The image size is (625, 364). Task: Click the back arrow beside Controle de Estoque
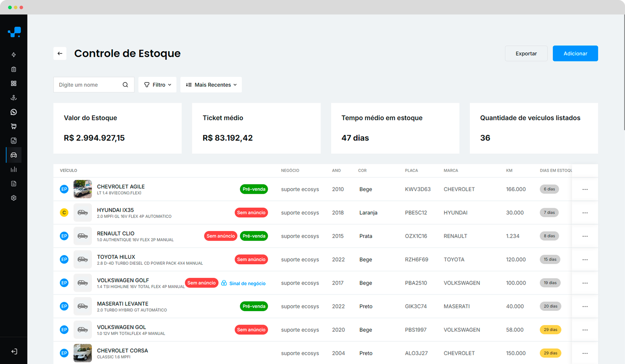[60, 53]
